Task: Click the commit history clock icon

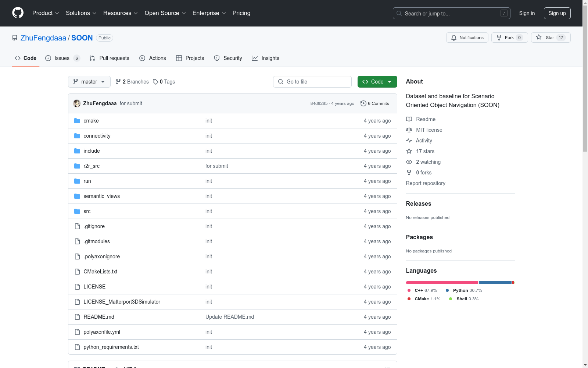Action: 363,103
